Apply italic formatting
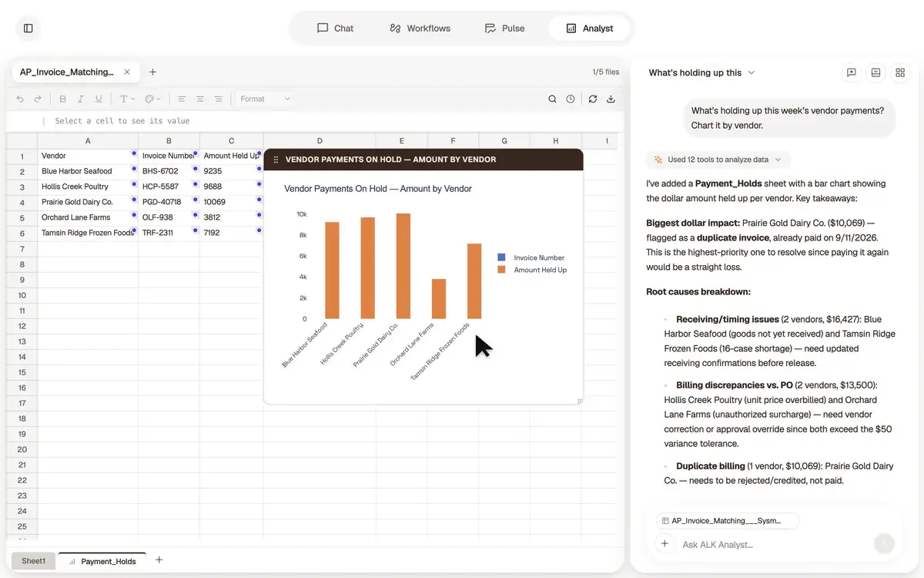The width and height of the screenshot is (924, 578). 81,99
